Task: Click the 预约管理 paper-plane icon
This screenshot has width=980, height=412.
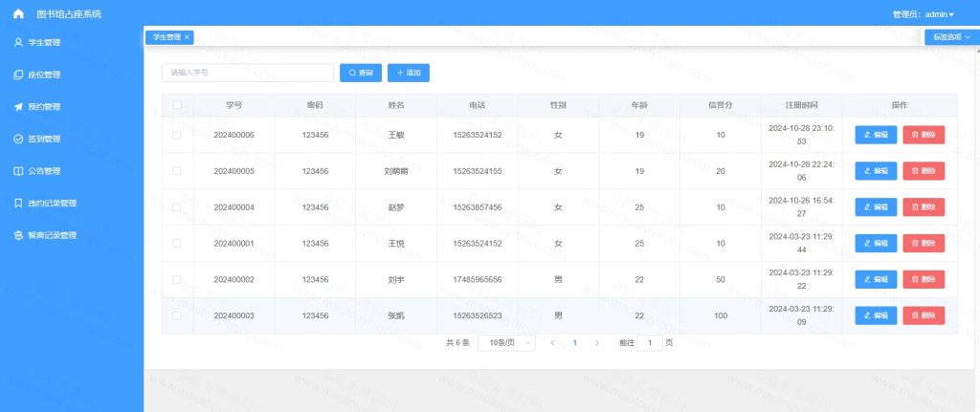Action: tap(18, 107)
